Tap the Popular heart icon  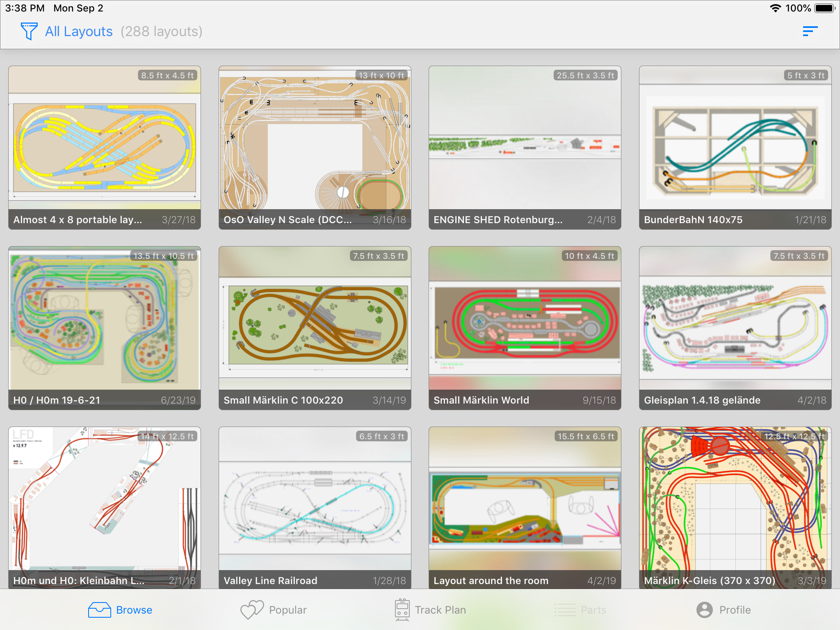tap(251, 609)
